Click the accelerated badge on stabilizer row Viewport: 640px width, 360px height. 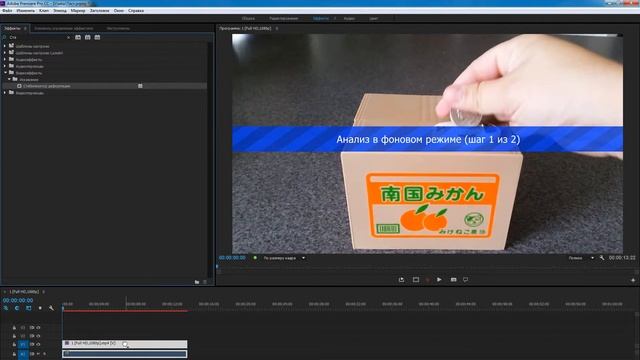pyautogui.click(x=140, y=86)
